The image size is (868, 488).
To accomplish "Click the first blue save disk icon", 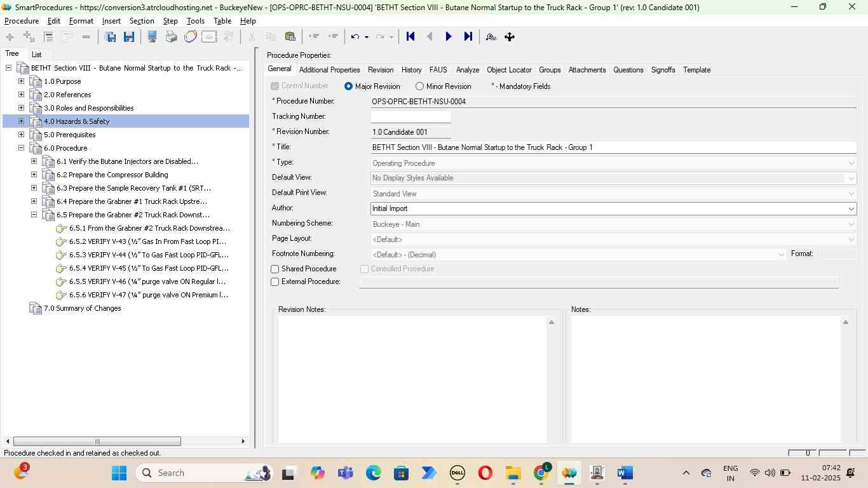I will click(110, 37).
